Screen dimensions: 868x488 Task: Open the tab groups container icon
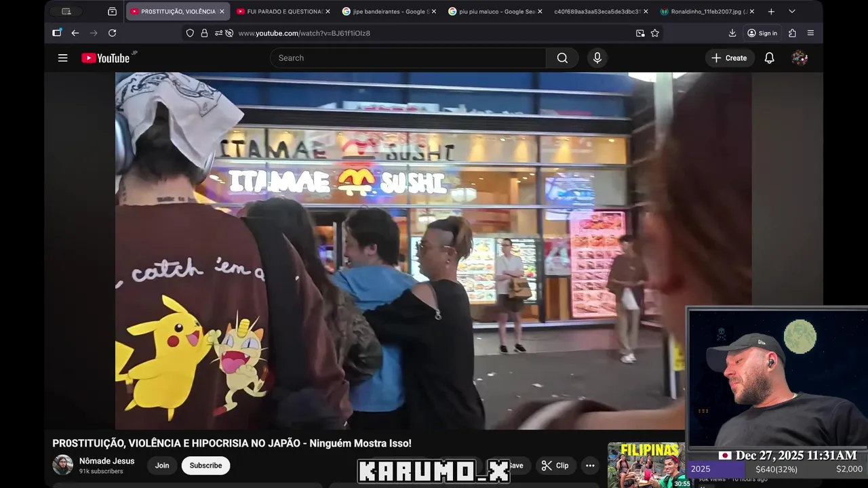[113, 12]
